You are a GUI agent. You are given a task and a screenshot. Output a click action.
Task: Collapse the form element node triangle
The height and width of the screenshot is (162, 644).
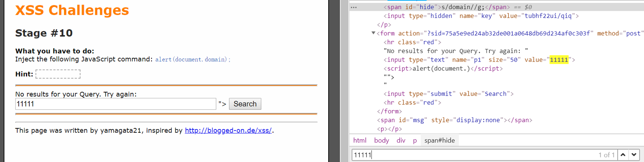pyautogui.click(x=373, y=33)
